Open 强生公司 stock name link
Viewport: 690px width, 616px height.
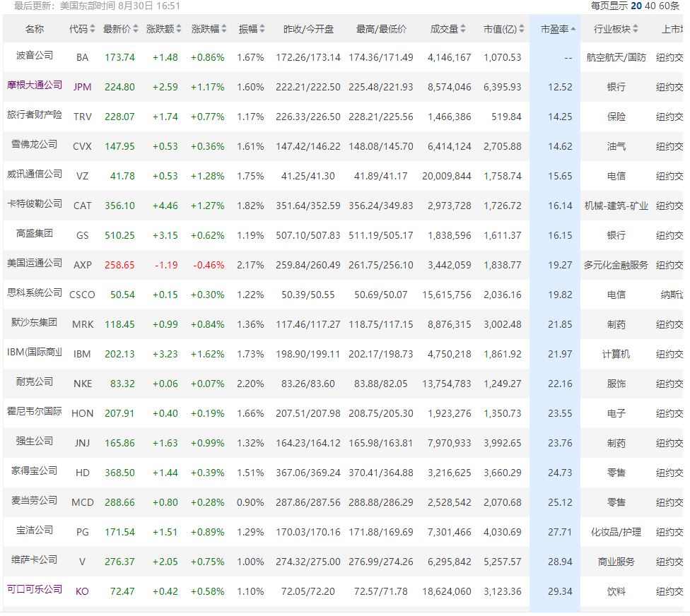(35, 441)
